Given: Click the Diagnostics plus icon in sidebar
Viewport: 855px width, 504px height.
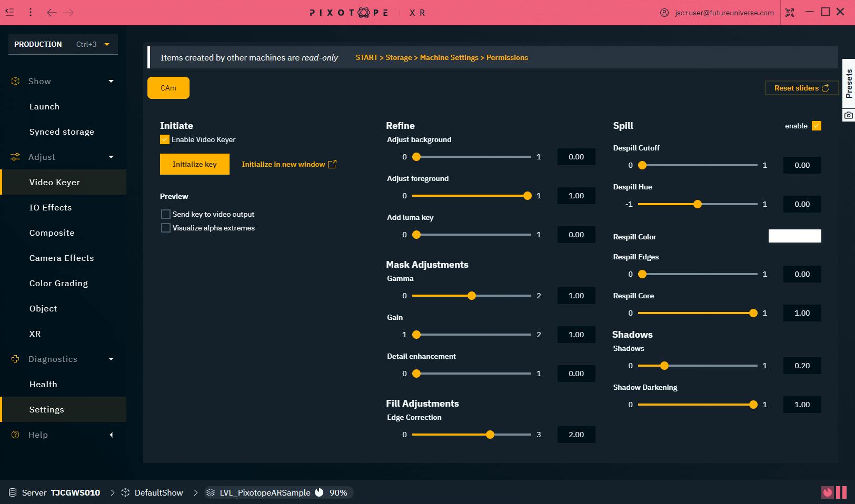Looking at the screenshot, I should point(14,359).
